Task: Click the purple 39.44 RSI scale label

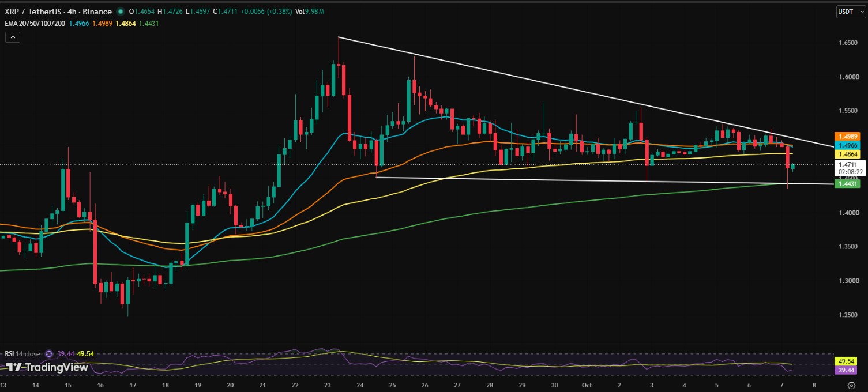Action: coord(847,370)
